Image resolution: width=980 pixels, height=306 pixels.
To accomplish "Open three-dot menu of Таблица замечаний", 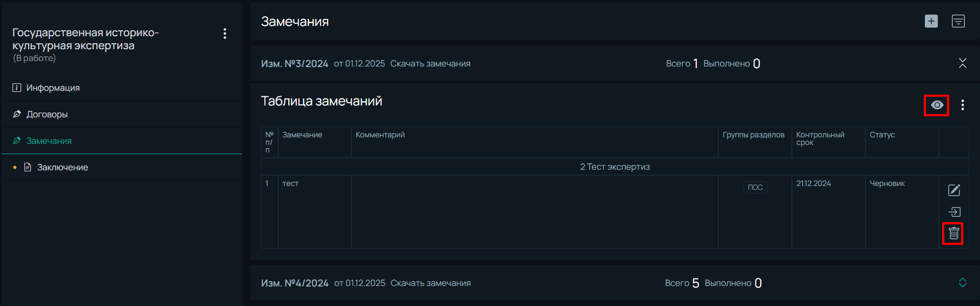I will tap(963, 105).
